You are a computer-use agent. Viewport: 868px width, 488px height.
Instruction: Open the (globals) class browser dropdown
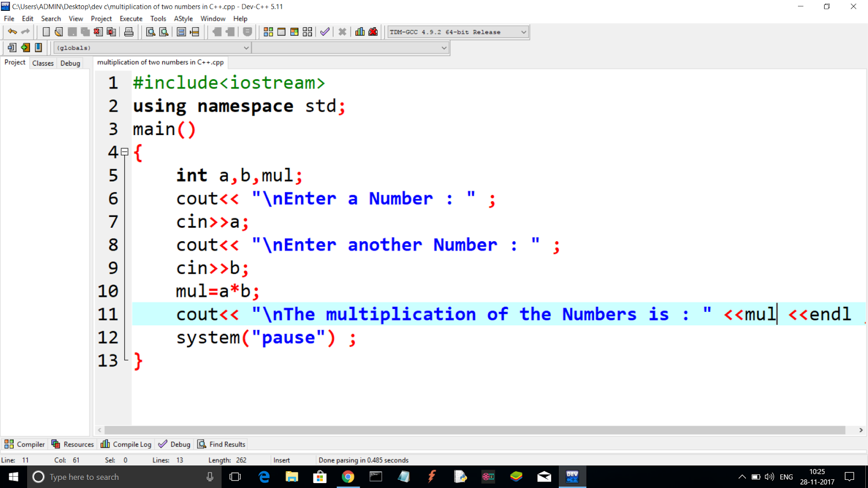pos(246,48)
